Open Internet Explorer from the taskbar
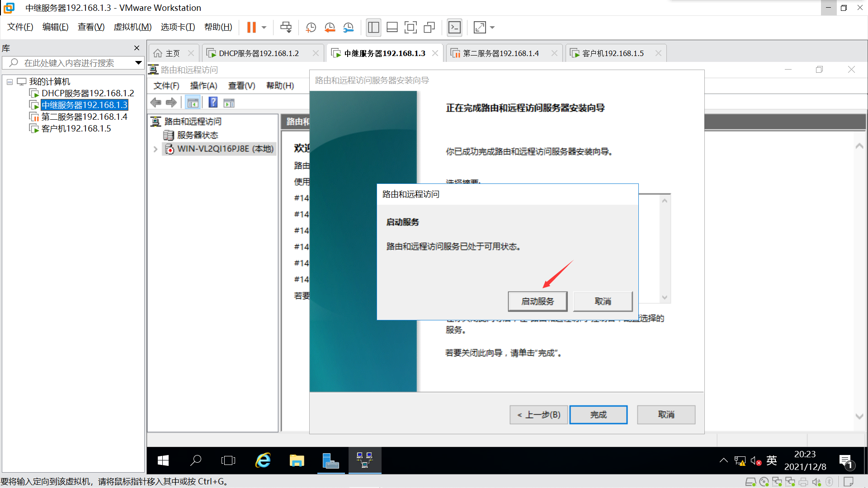This screenshot has height=488, width=868. (x=263, y=460)
